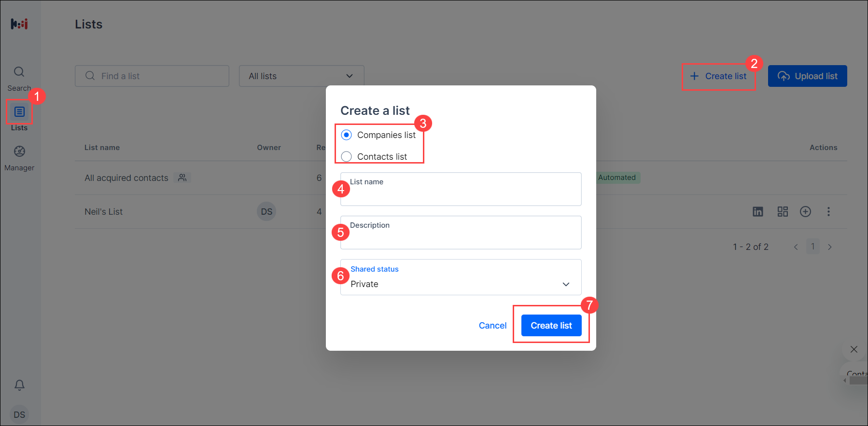868x426 pixels.
Task: Go to the next page arrow
Action: pyautogui.click(x=830, y=247)
